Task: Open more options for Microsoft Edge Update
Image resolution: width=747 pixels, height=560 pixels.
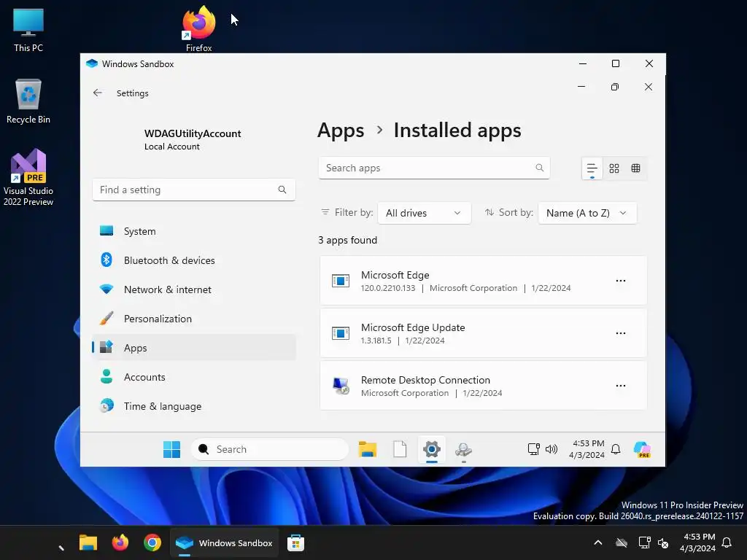Action: tap(620, 333)
